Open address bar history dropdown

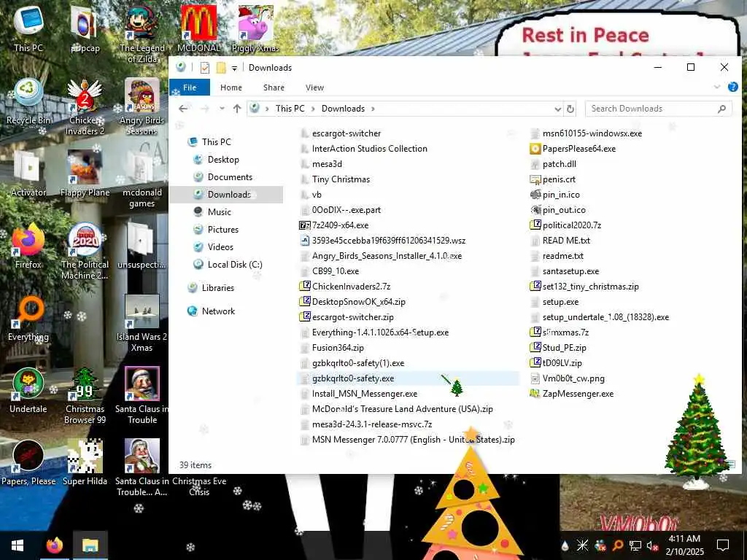pyautogui.click(x=558, y=109)
